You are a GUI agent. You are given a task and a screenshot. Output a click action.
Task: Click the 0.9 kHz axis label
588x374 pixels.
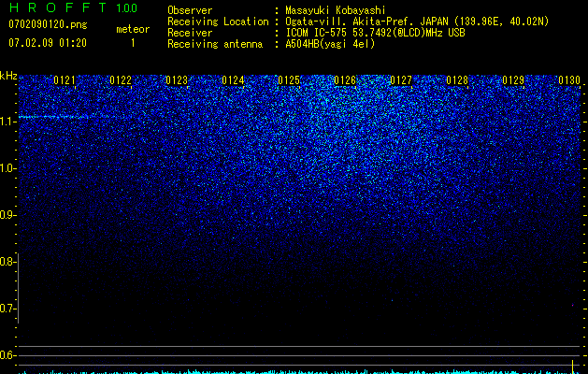[7, 215]
